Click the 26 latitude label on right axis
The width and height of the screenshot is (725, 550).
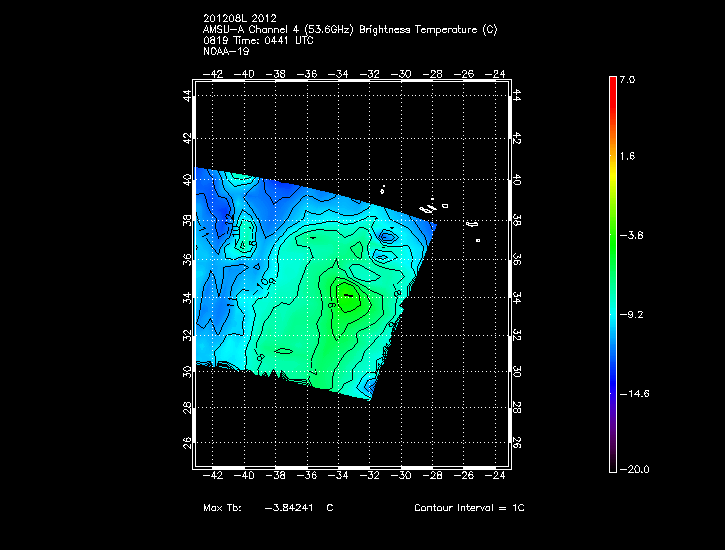516,442
